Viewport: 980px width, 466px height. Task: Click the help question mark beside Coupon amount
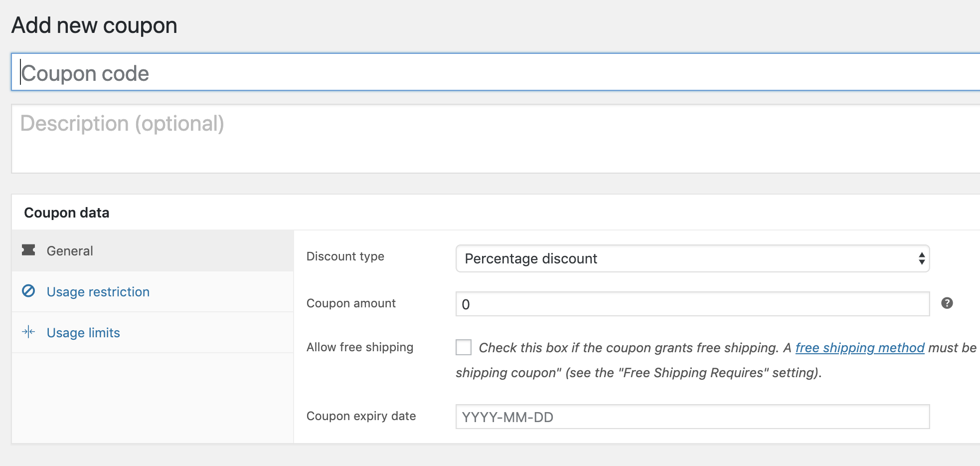point(947,303)
